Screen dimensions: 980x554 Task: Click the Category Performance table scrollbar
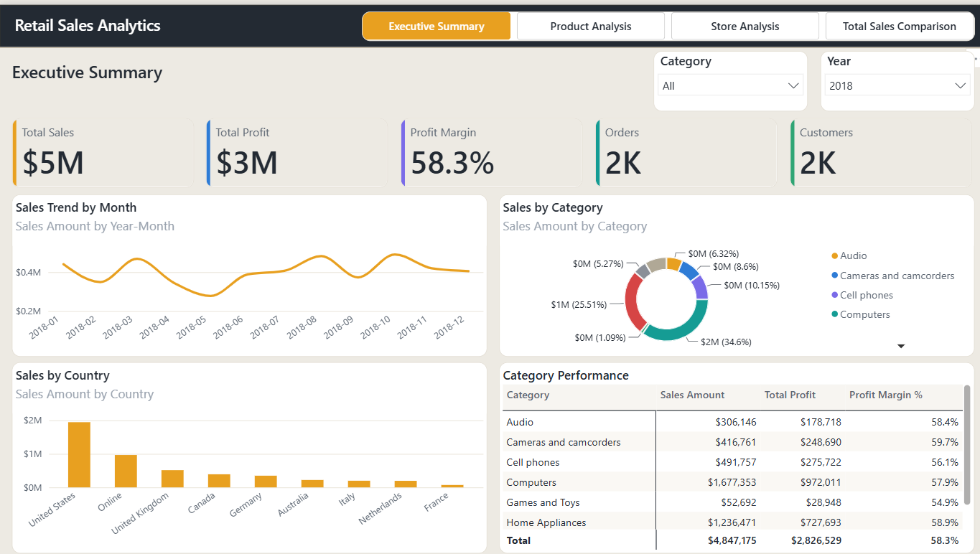tap(967, 443)
